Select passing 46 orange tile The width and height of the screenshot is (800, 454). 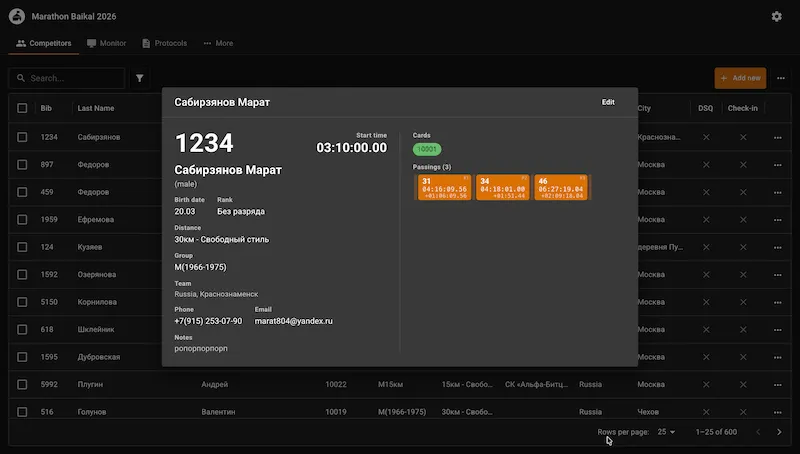pos(561,188)
